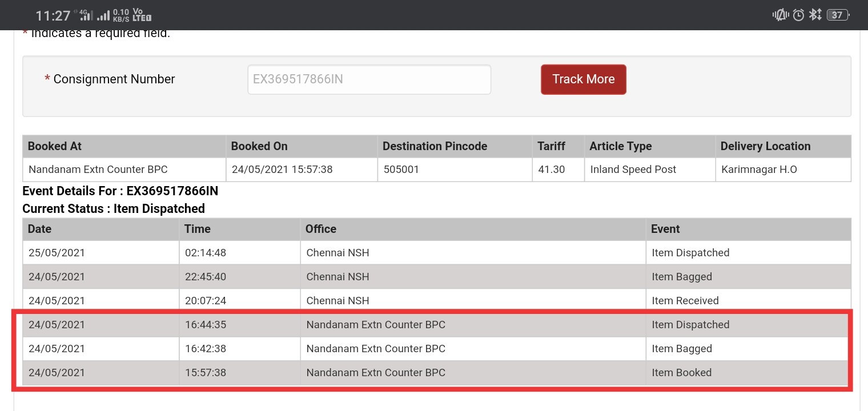Click Item Bagged in the 22:45:40 row

[x=682, y=277]
